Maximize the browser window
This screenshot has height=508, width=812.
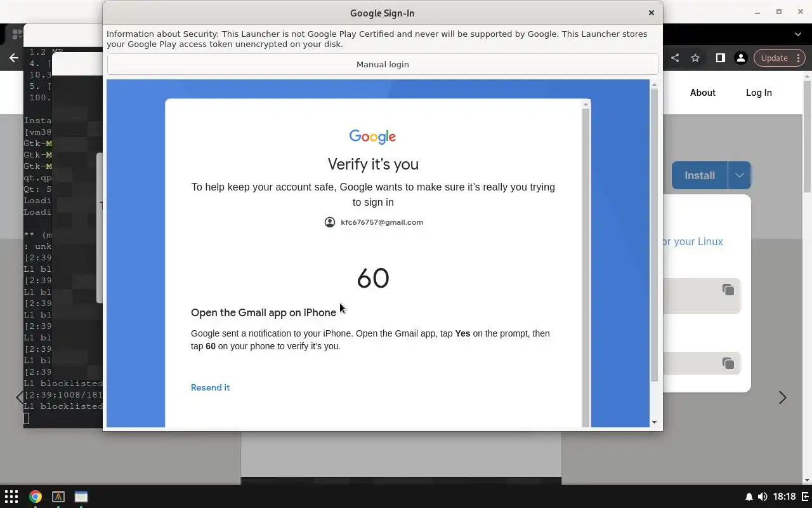click(x=779, y=12)
